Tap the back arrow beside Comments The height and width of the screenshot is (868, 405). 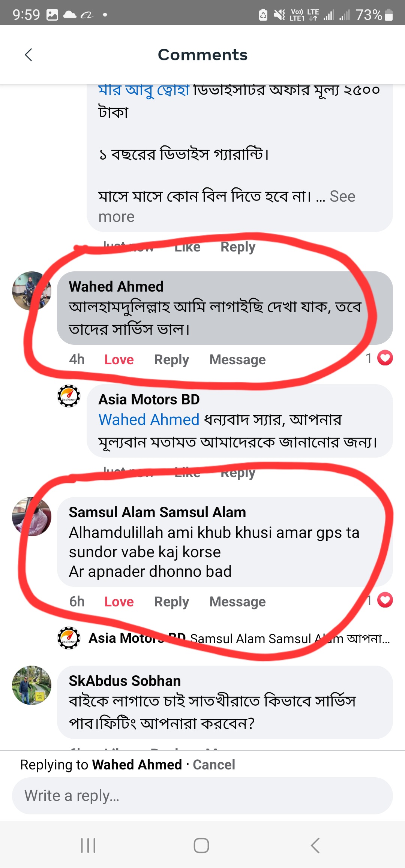coord(28,55)
